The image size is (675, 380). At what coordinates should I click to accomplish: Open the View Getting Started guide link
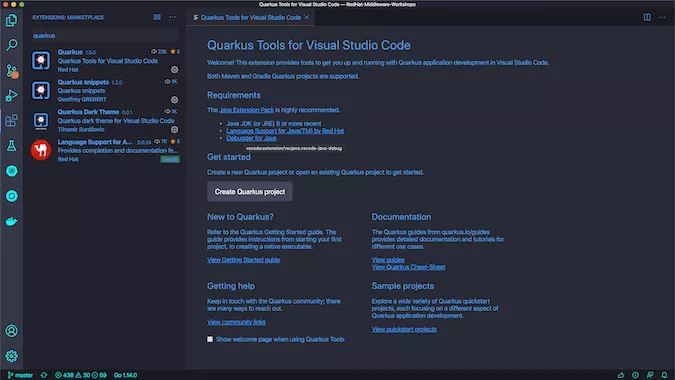(244, 260)
